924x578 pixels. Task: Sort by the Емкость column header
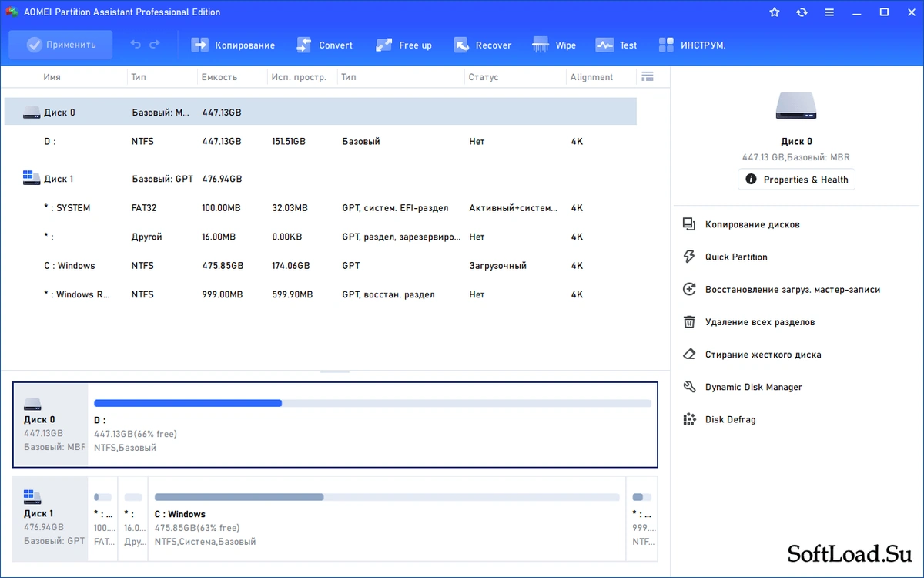pyautogui.click(x=219, y=77)
